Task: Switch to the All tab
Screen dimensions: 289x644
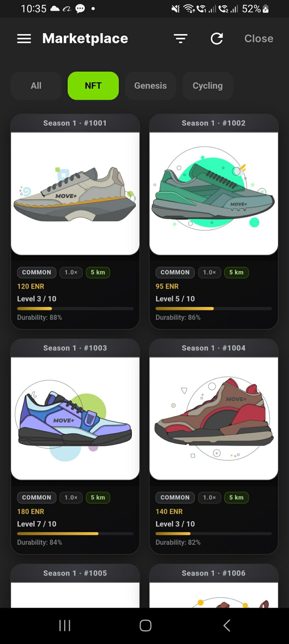Action: (36, 86)
